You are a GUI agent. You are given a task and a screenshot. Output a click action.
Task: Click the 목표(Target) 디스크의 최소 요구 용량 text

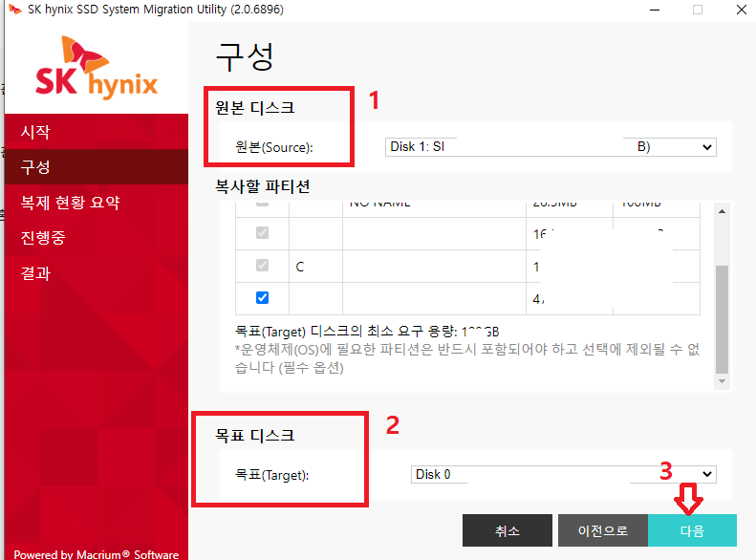click(367, 332)
